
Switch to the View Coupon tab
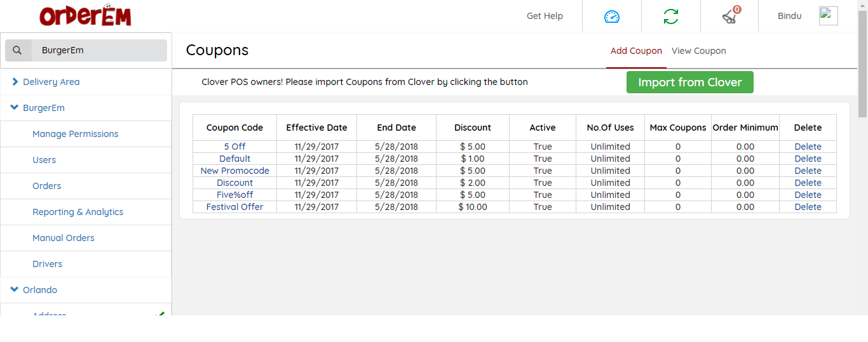pos(698,51)
